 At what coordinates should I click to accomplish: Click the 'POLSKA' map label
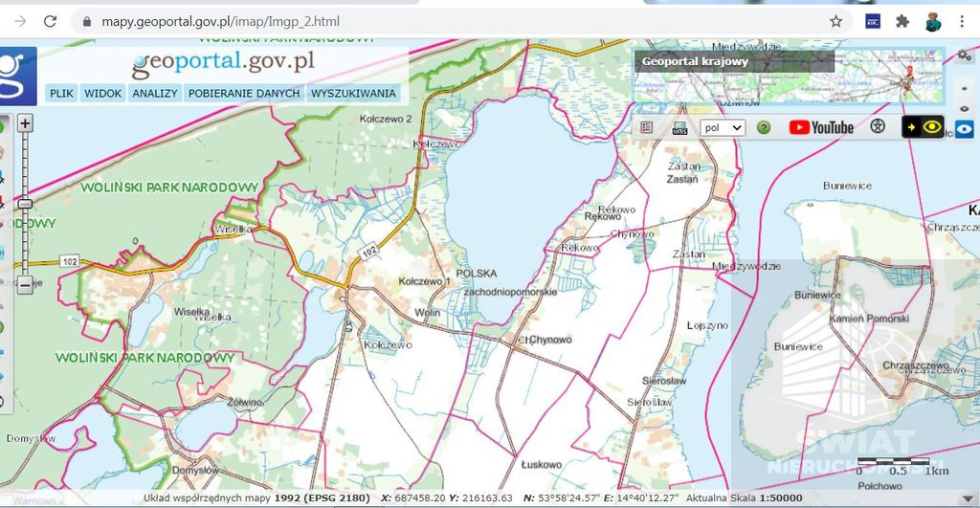477,273
